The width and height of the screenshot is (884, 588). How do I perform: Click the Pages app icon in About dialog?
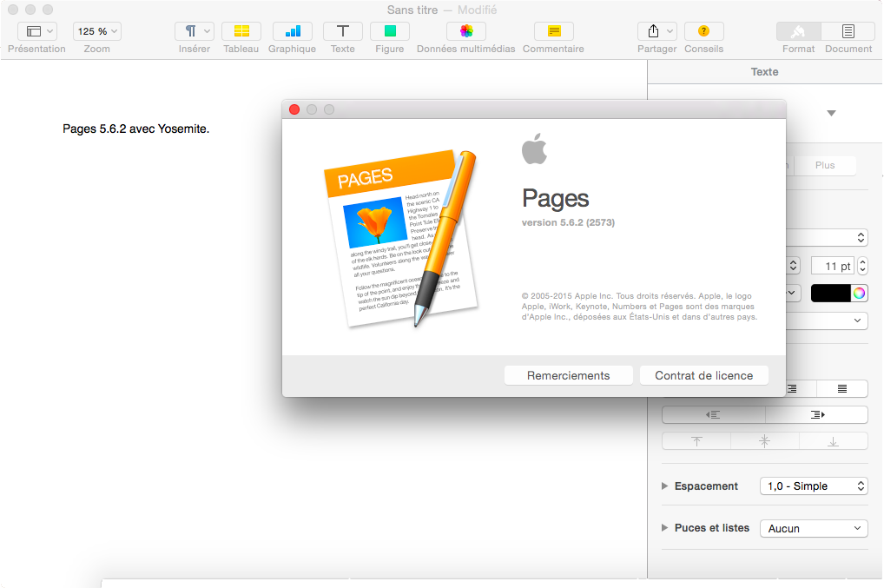401,239
